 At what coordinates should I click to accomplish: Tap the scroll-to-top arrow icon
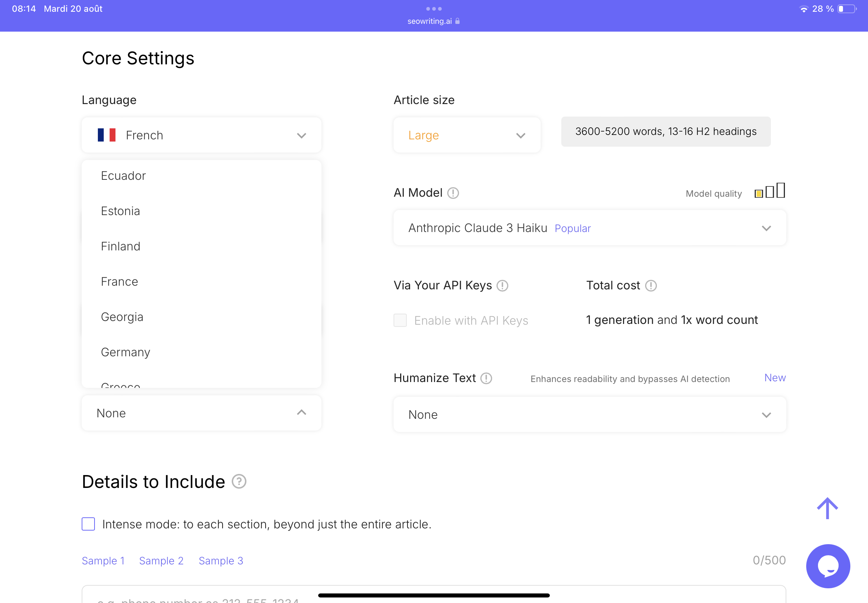[827, 508]
